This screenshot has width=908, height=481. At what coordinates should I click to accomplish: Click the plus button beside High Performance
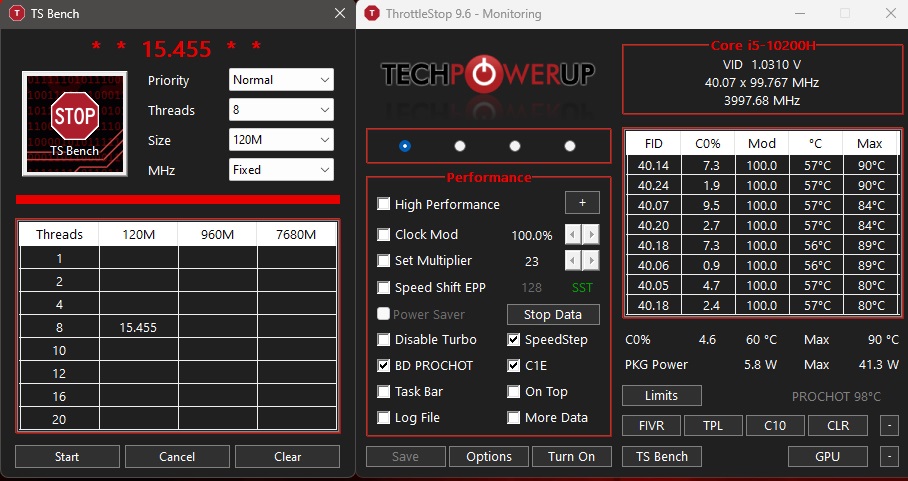(x=582, y=203)
